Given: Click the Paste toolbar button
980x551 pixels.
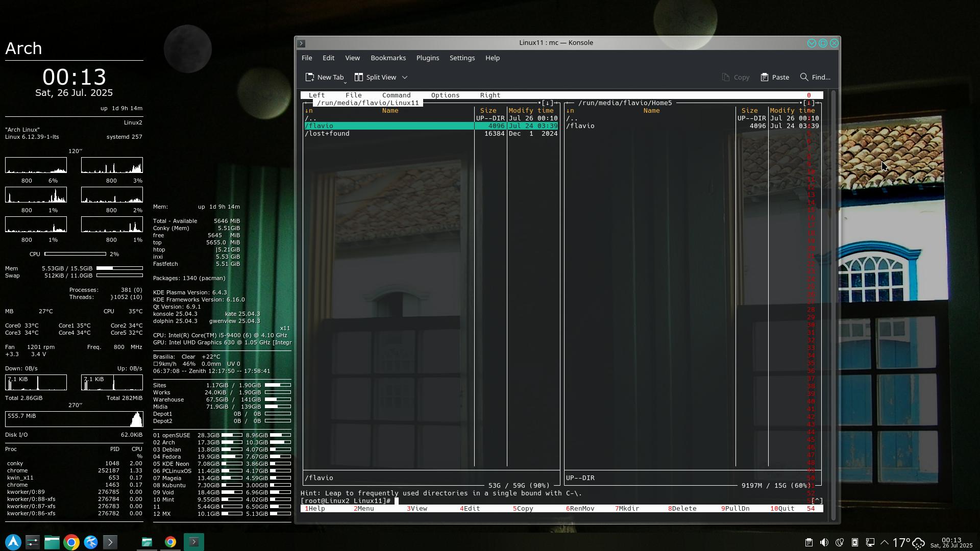Looking at the screenshot, I should [x=775, y=77].
